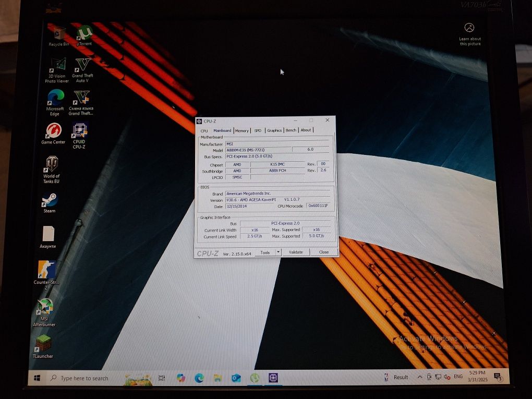Screen dimensions: 532x399
Task: Open the Tools dropdown arrow in CPU-Z
Action: (278, 252)
